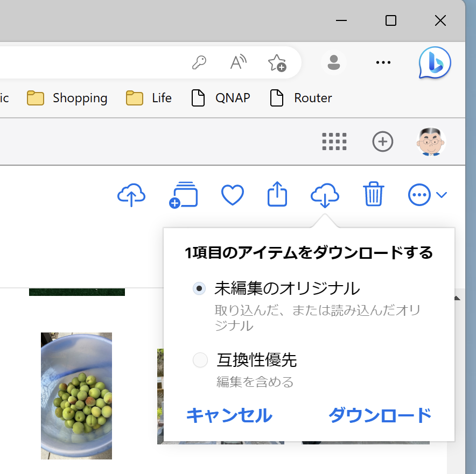Open the Life bookmarks folder
Screen dimensions: 476x474
tap(149, 98)
